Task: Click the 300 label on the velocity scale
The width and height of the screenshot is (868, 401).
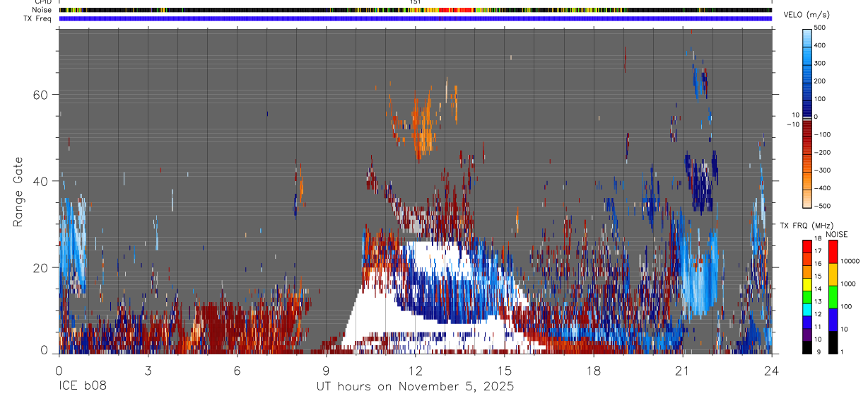Action: pyautogui.click(x=820, y=63)
